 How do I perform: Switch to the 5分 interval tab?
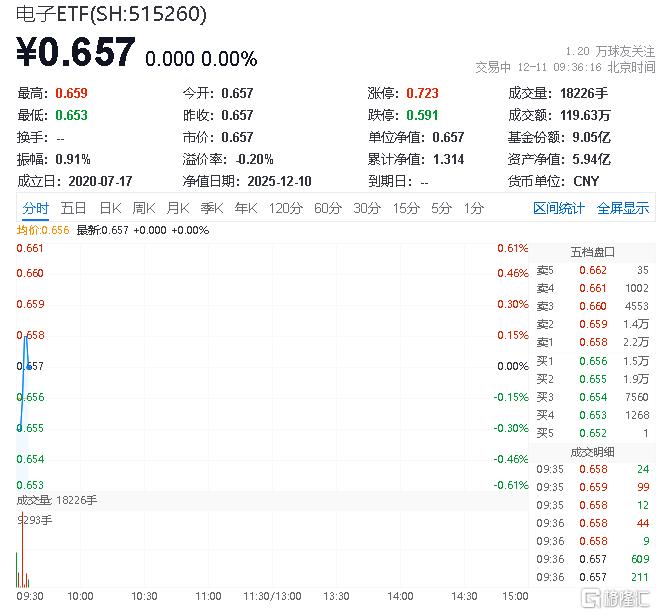click(441, 208)
